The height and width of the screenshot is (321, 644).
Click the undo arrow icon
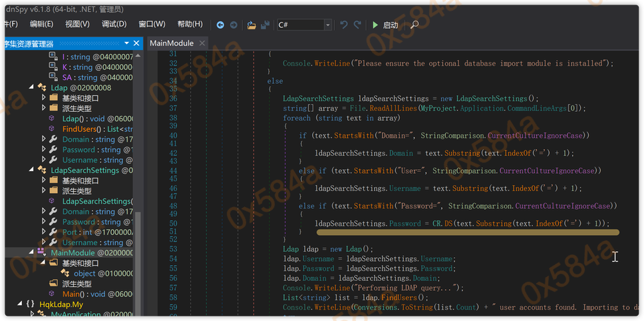click(343, 25)
